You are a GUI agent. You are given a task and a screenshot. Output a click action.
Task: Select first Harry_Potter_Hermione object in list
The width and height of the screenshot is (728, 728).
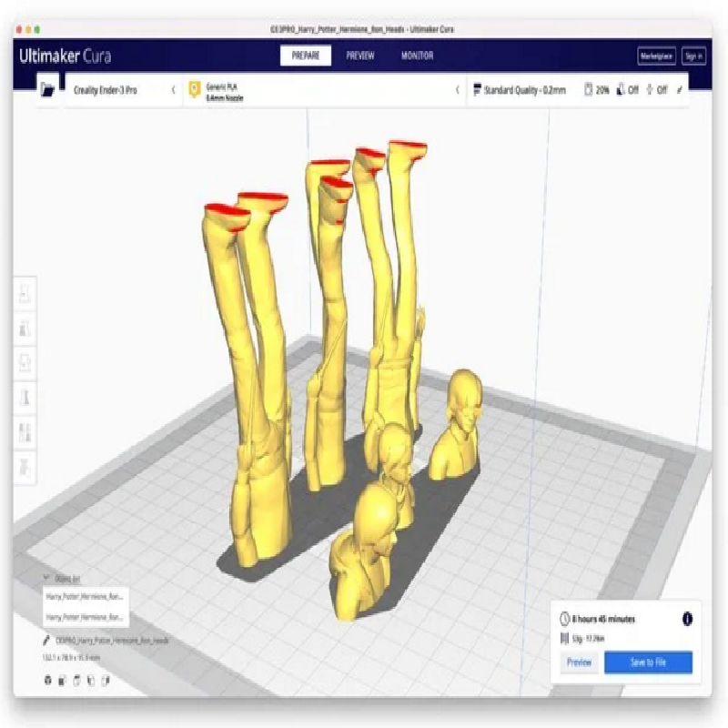[86, 597]
